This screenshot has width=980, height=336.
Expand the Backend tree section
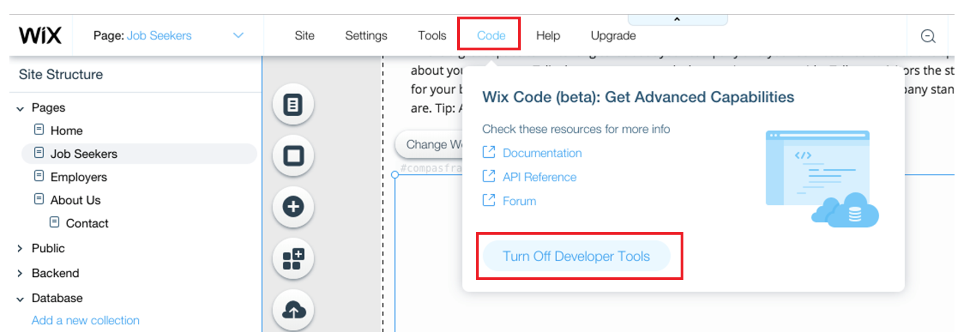(20, 273)
